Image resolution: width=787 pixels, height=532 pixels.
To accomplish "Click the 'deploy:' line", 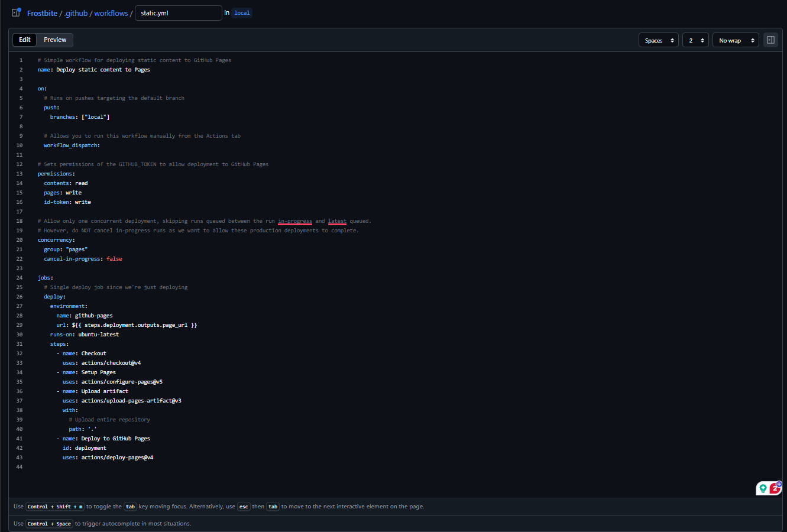I will coord(55,297).
